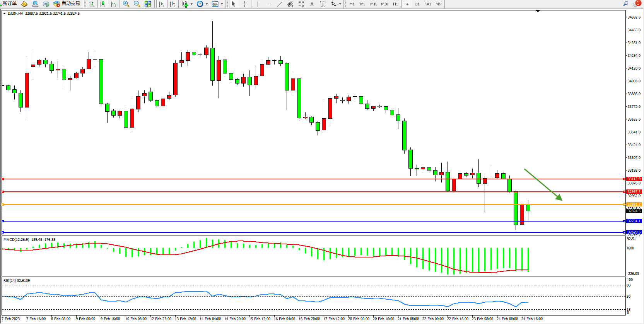This screenshot has height=324, width=644.
Task: Toggle the chart shift button
Action: coord(172,4)
